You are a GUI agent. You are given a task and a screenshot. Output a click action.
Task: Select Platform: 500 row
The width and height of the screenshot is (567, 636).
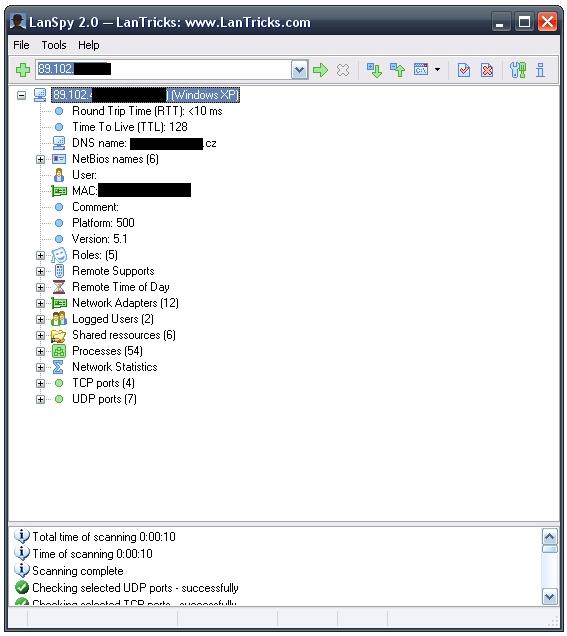103,223
